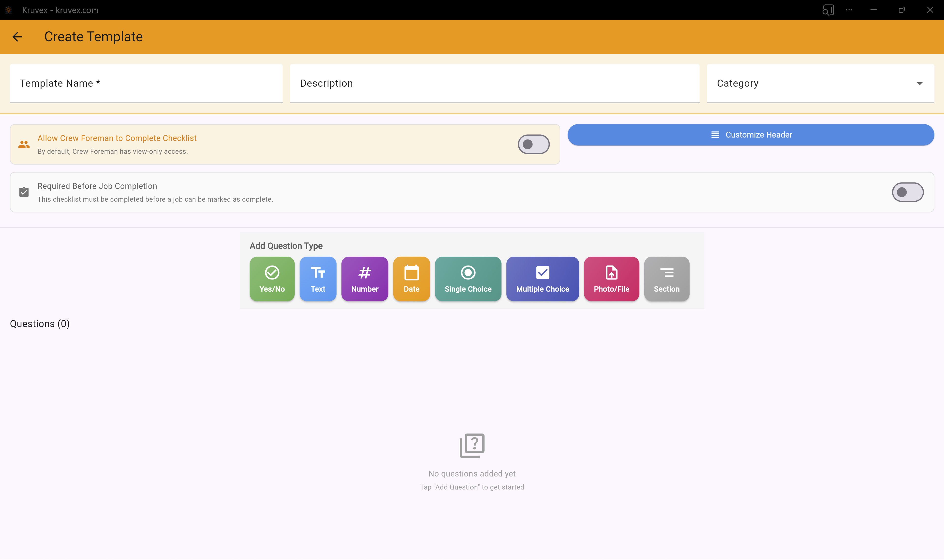Viewport: 944px width, 560px height.
Task: Click the cast icon in title bar
Action: click(x=828, y=10)
